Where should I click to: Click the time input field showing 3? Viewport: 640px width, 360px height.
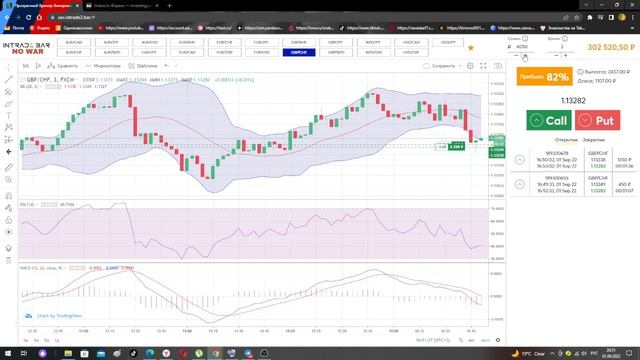(562, 47)
